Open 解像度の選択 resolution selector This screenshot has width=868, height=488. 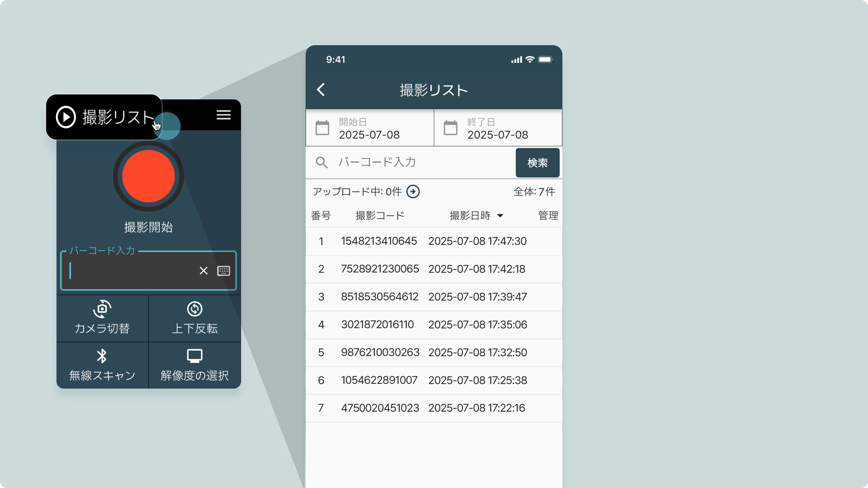(x=195, y=356)
